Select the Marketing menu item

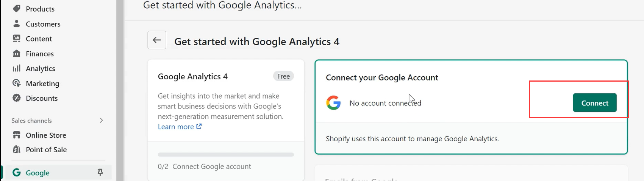[x=42, y=84]
